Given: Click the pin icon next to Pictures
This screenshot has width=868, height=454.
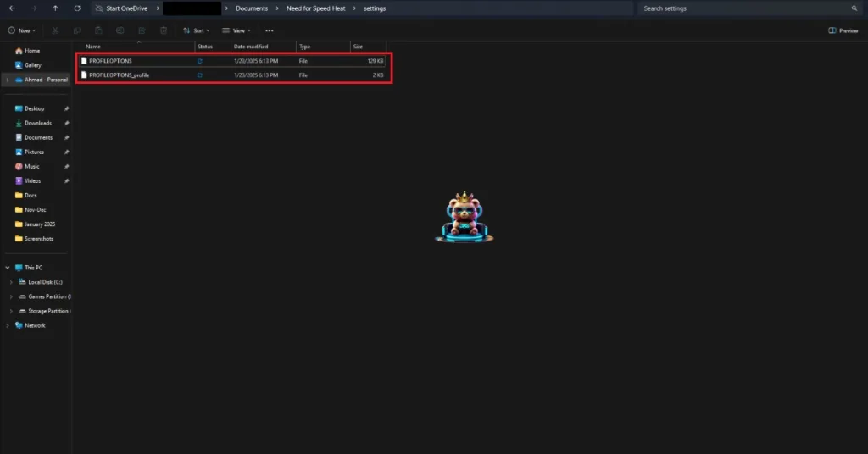Looking at the screenshot, I should click(x=66, y=152).
